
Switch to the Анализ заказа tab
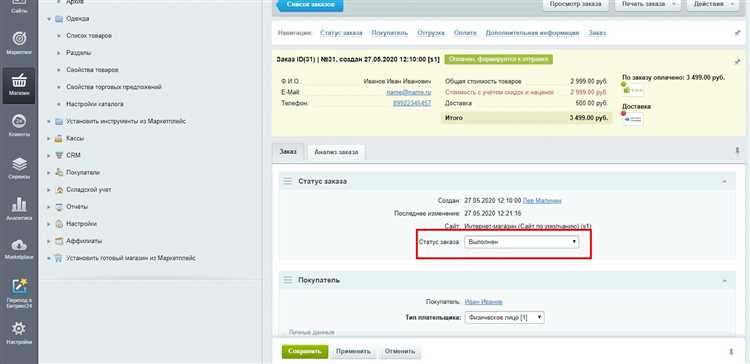point(336,152)
